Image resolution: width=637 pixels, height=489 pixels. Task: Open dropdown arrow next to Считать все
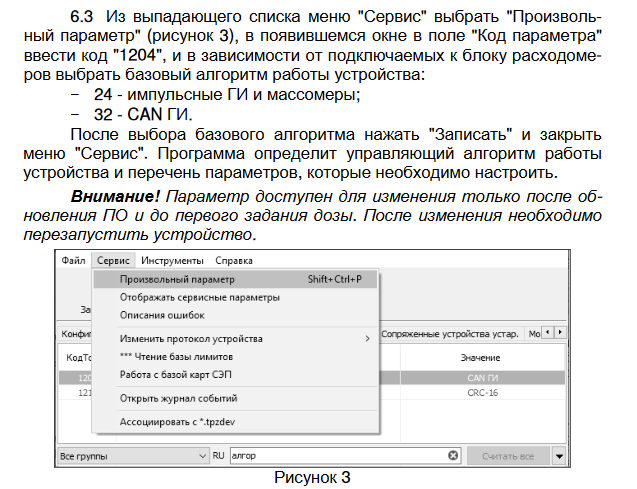coord(559,456)
